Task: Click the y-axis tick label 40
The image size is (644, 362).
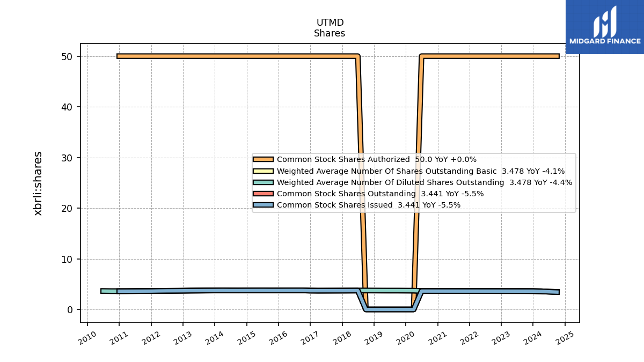Action: 68,107
